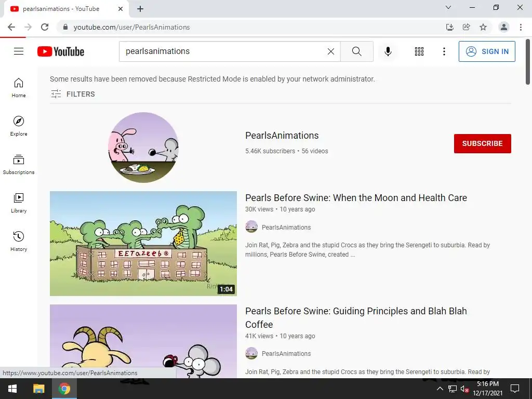Go forward in the browser
This screenshot has width=532, height=399.
[28, 27]
